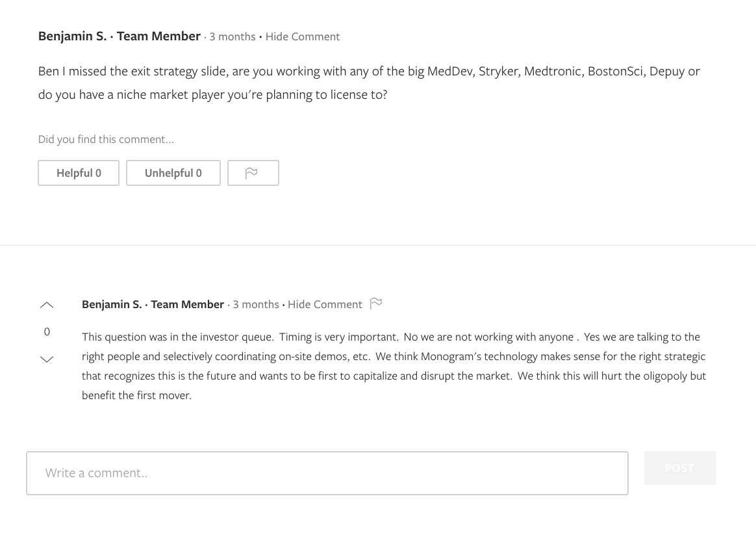The image size is (756, 546).
Task: Flag the top comment using the flag button
Action: (x=253, y=173)
